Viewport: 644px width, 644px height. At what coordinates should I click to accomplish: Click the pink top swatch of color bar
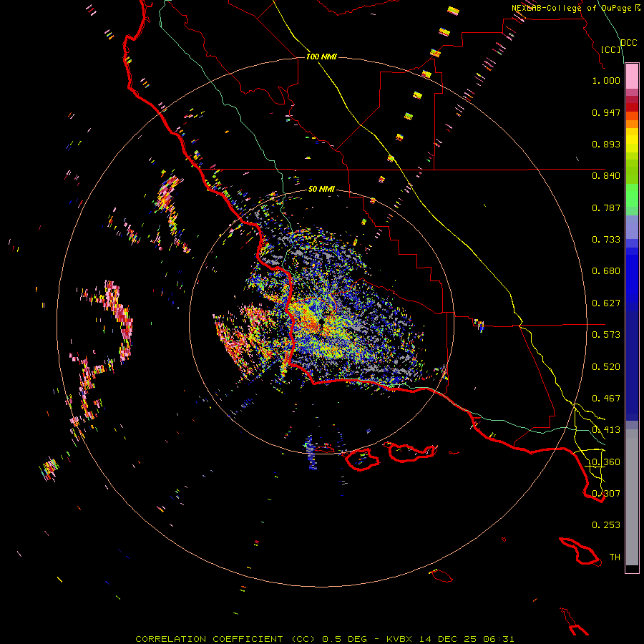tap(632, 77)
